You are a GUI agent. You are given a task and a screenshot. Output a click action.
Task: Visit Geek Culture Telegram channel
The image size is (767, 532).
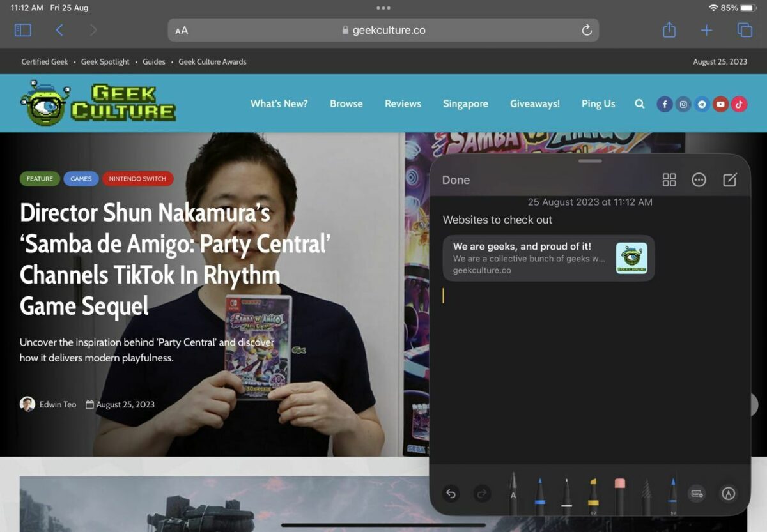tap(702, 104)
